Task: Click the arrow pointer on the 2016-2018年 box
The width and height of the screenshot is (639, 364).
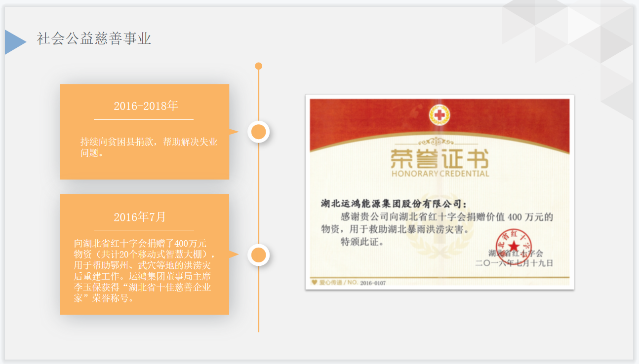Action: [234, 132]
